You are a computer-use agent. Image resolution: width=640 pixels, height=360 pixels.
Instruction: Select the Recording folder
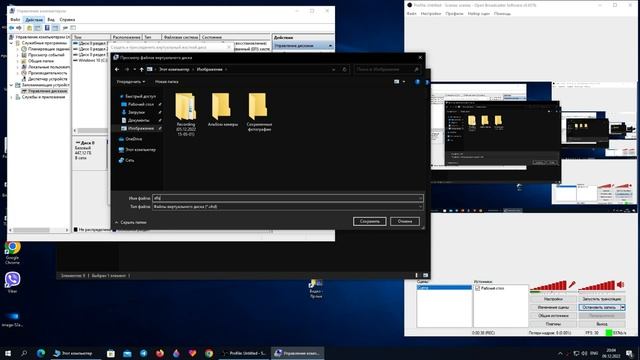click(x=186, y=114)
